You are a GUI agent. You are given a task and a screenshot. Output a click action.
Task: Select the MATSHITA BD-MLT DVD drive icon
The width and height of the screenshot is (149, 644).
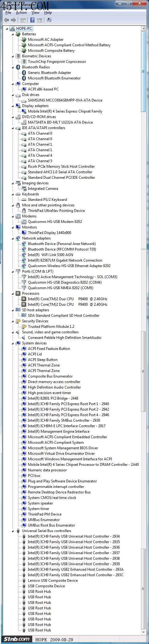[x=24, y=122]
